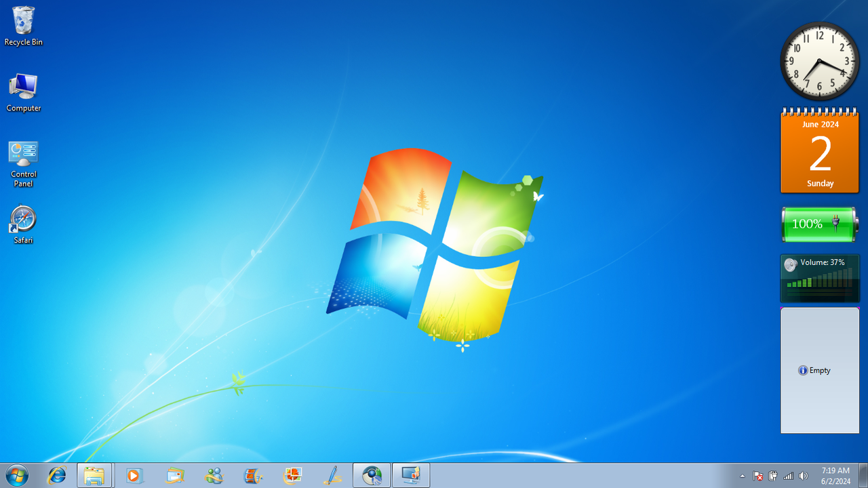
Task: Show hidden icons in the system tray
Action: point(742,476)
